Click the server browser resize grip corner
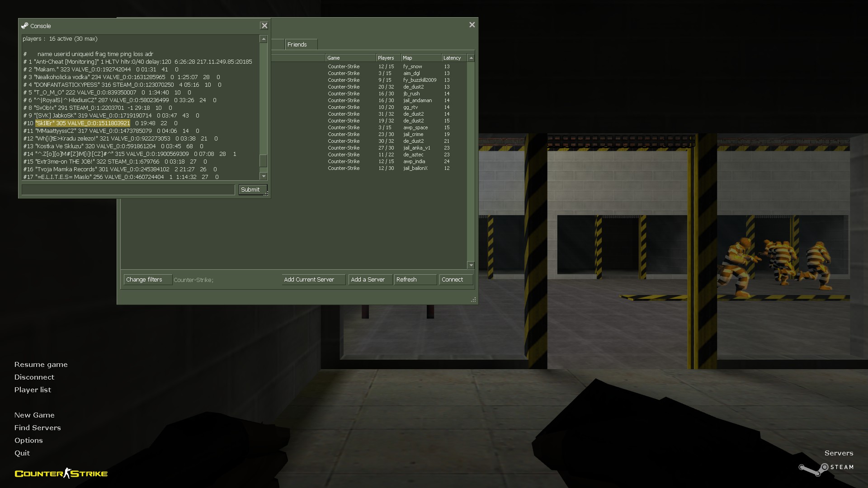Viewport: 868px width, 488px height. coord(473,300)
